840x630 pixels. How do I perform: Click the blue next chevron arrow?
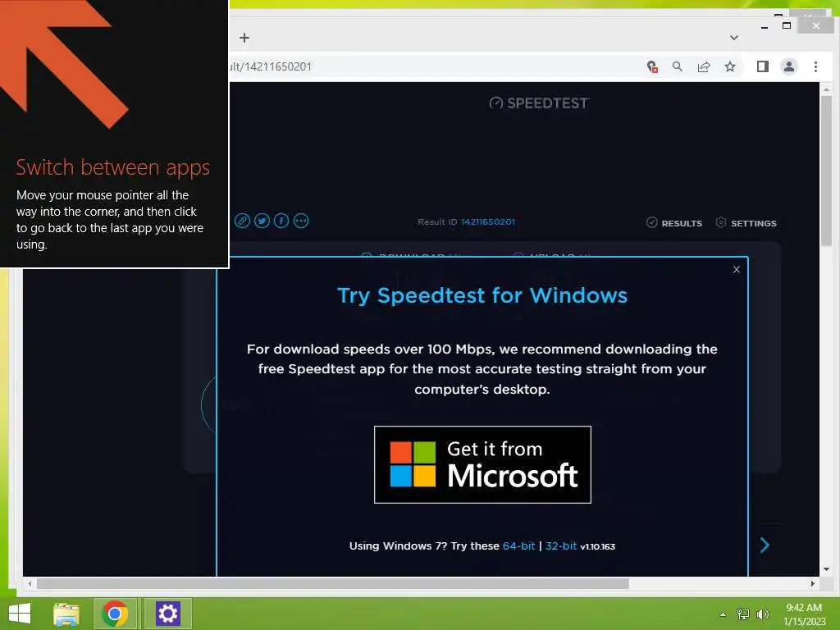pyautogui.click(x=765, y=546)
